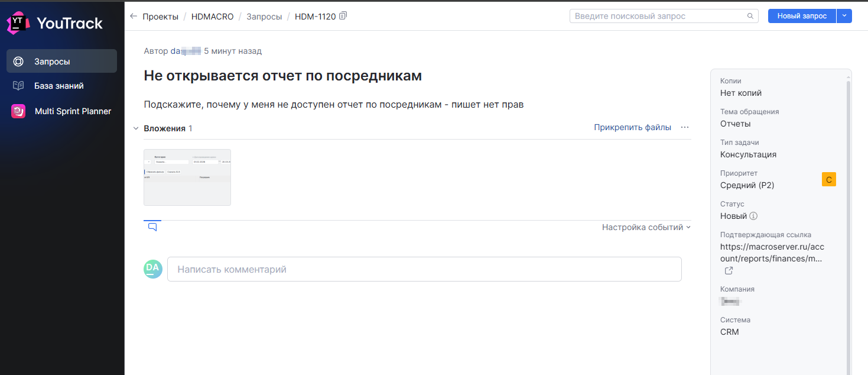Expand the Настройка событий dropdown
The image size is (868, 375).
pos(646,227)
